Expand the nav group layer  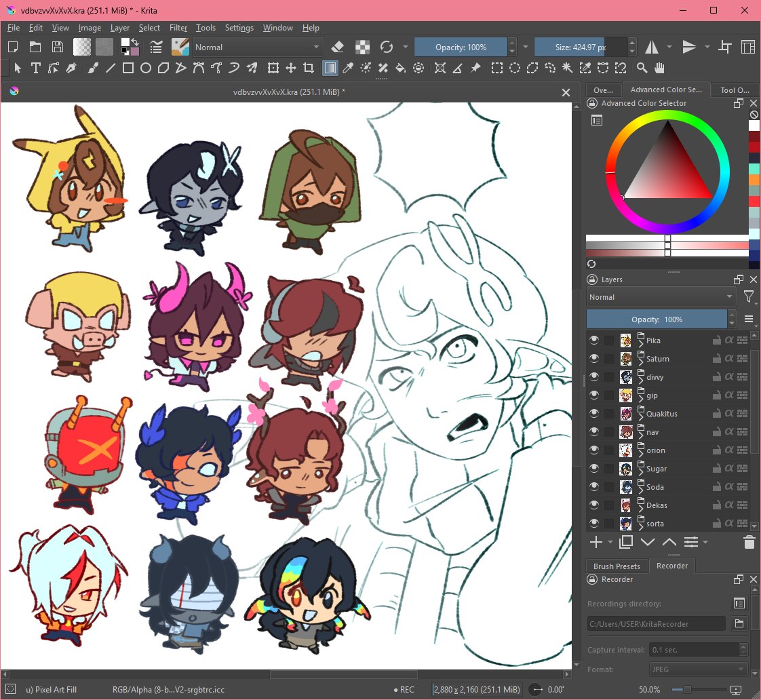[x=641, y=435]
